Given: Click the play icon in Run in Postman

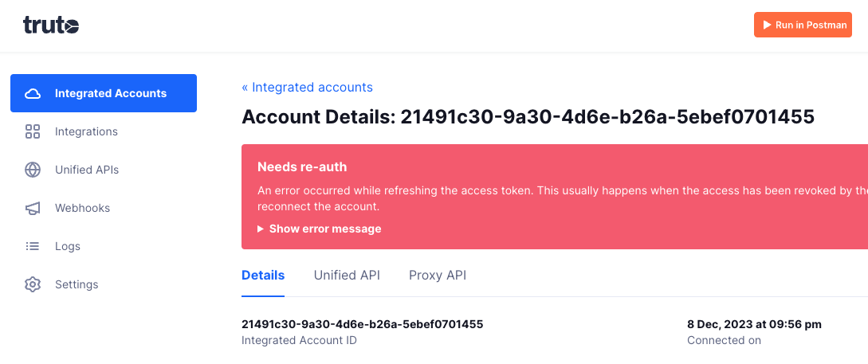Looking at the screenshot, I should 768,25.
